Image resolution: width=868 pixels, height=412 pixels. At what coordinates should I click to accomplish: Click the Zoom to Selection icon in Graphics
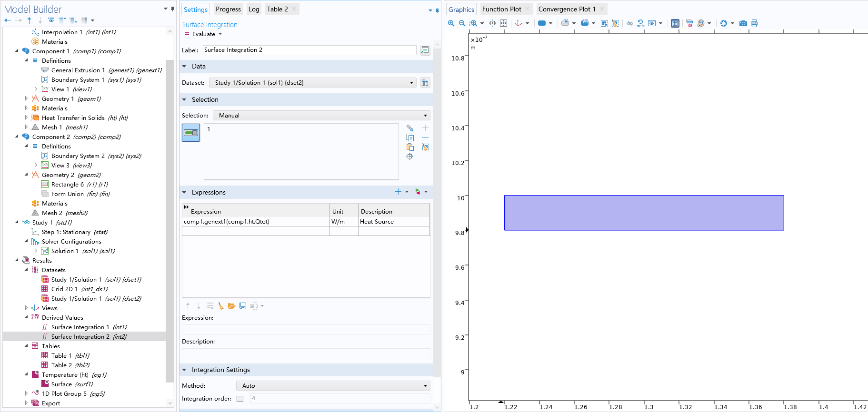coord(492,23)
